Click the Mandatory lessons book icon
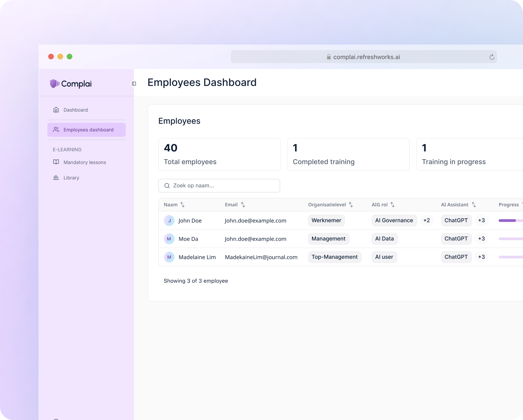523x420 pixels. click(56, 162)
